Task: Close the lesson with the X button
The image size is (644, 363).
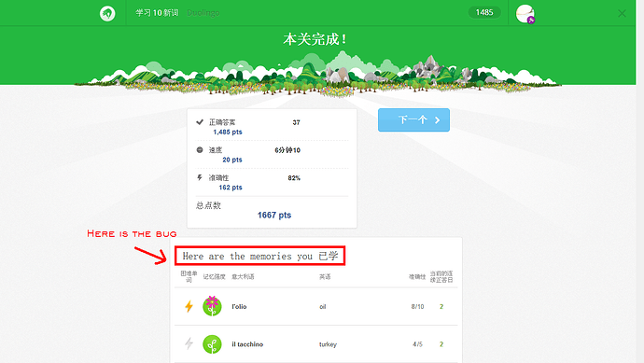Action: click(x=622, y=14)
